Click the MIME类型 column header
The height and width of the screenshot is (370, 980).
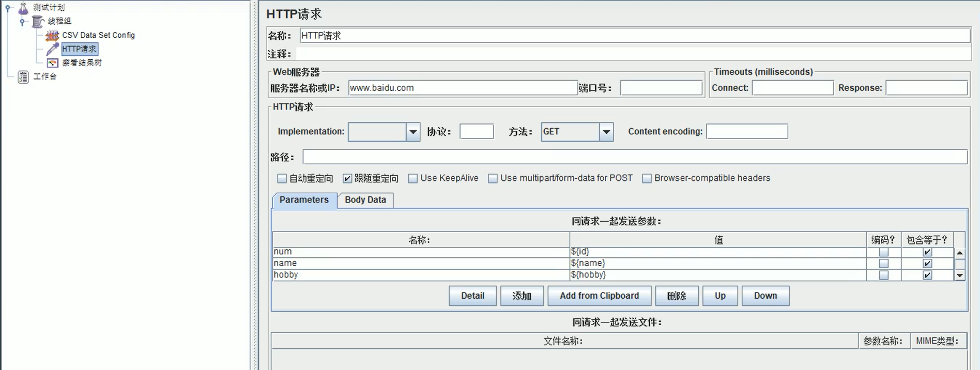(938, 341)
